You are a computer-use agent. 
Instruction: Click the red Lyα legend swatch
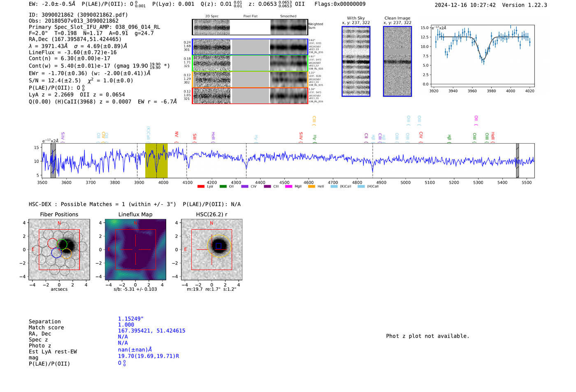(x=201, y=187)
